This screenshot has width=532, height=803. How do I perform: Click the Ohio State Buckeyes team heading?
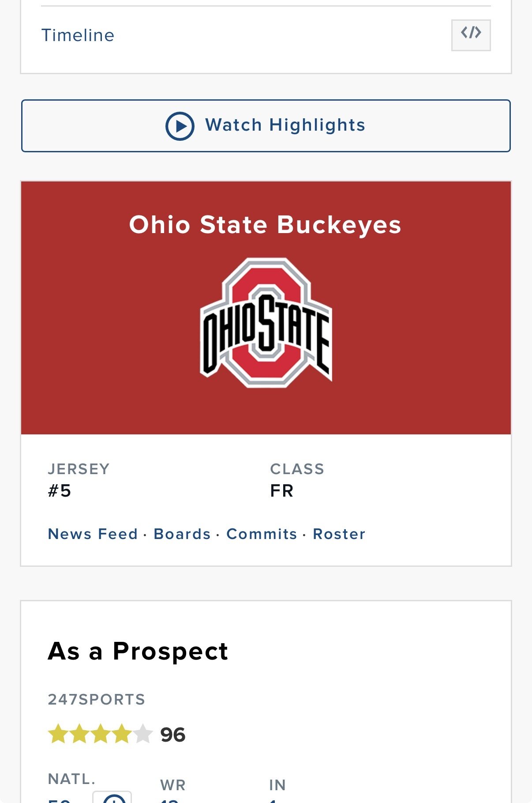(x=265, y=225)
